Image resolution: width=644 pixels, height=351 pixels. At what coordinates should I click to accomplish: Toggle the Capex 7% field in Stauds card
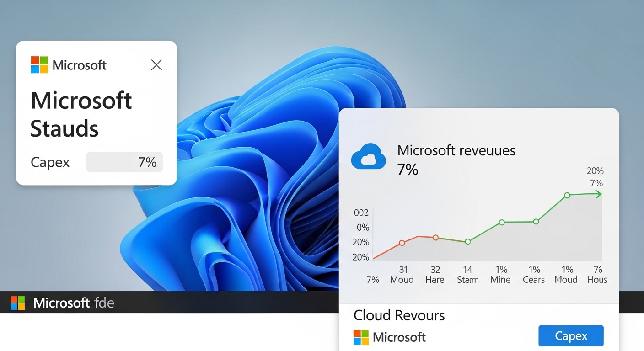pyautogui.click(x=124, y=162)
